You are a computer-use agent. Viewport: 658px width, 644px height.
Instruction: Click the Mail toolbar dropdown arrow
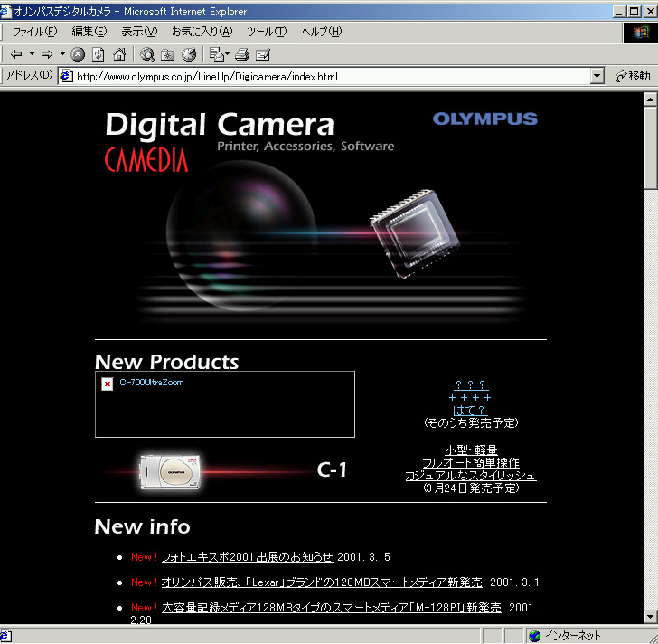228,54
